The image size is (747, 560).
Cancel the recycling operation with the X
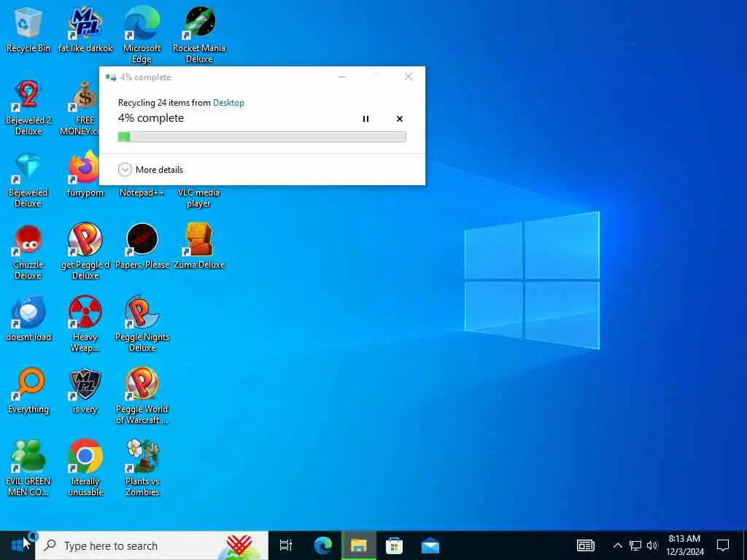(400, 119)
